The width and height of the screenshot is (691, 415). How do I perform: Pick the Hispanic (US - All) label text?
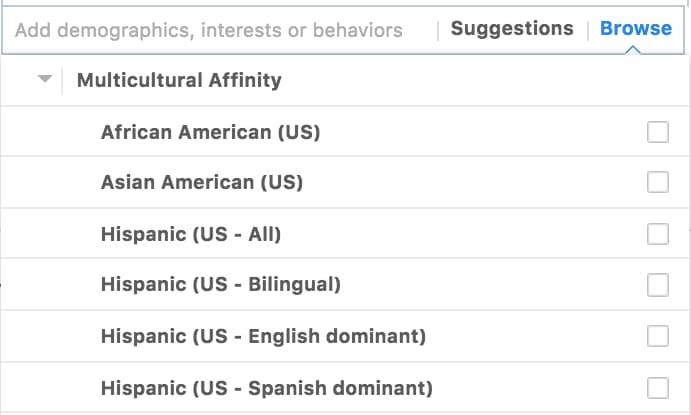[191, 234]
